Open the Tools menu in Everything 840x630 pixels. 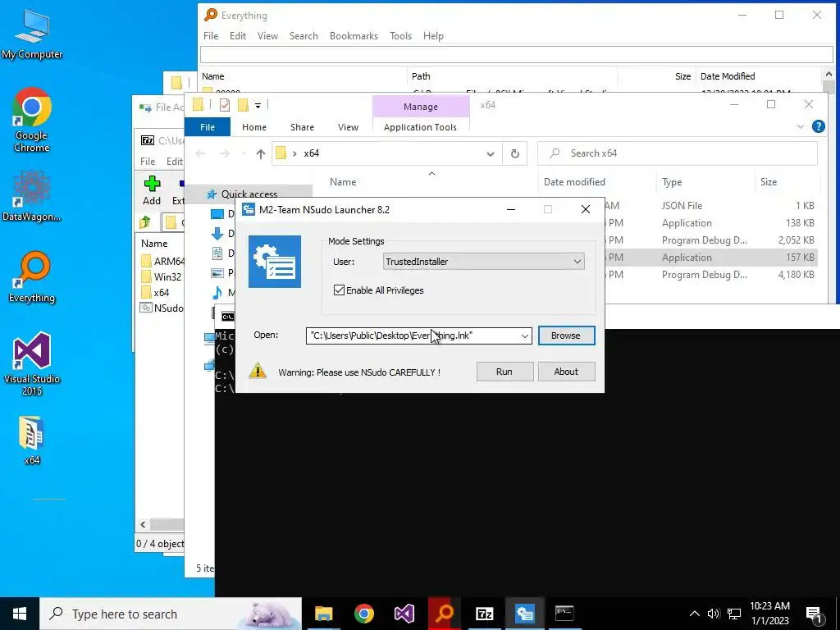400,36
